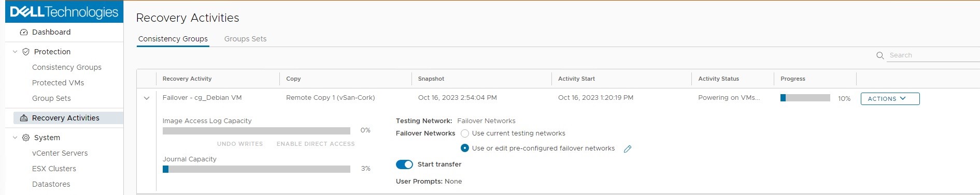Select pre-configured failover networks radio option
The width and height of the screenshot is (980, 195).
coord(465,148)
